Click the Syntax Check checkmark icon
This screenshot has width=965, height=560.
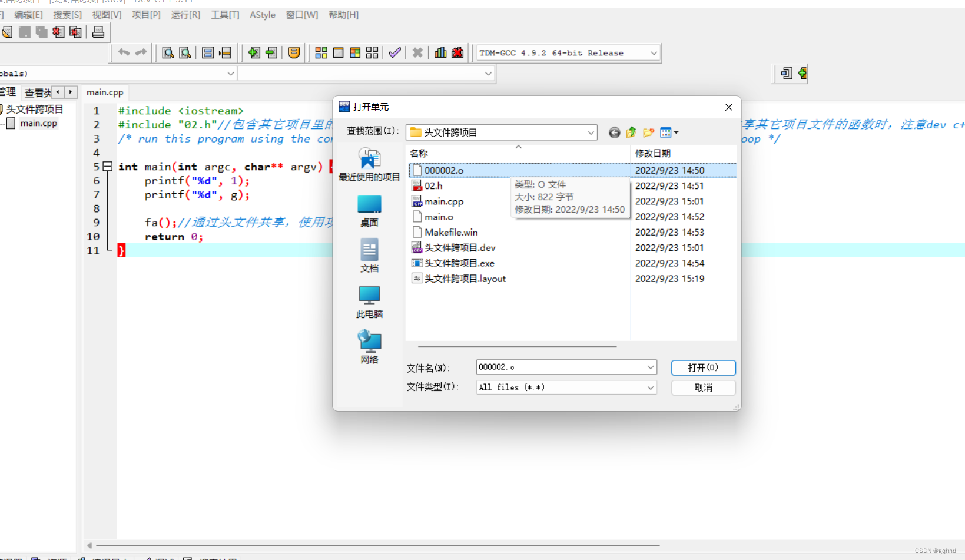(x=395, y=52)
